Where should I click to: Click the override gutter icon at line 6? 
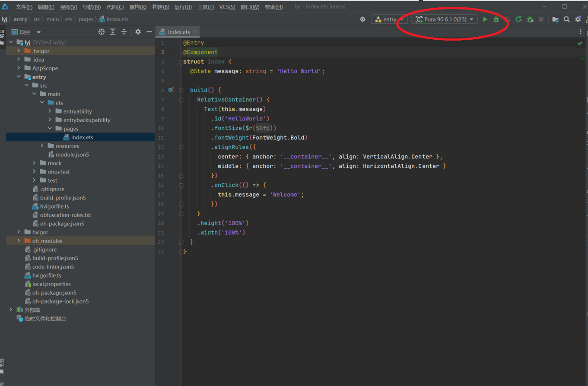171,90
